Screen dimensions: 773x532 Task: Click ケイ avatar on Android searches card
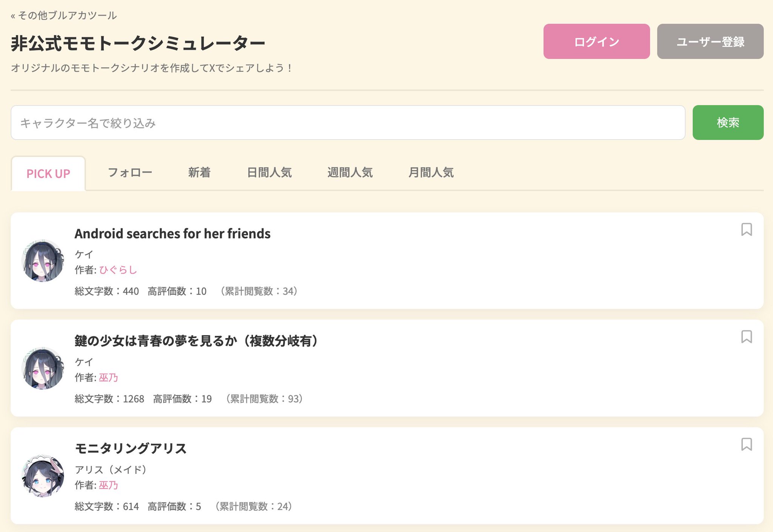(x=43, y=261)
